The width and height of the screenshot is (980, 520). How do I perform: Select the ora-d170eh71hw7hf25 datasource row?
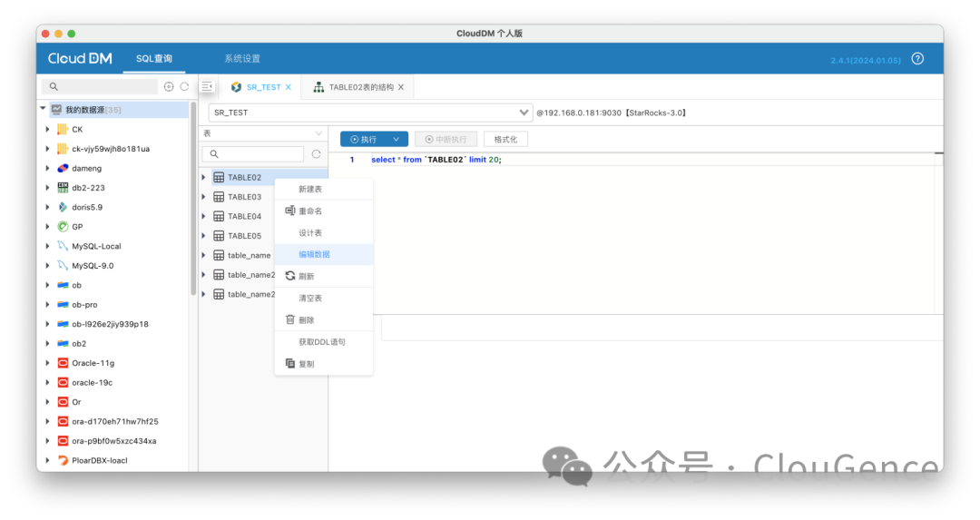[113, 422]
